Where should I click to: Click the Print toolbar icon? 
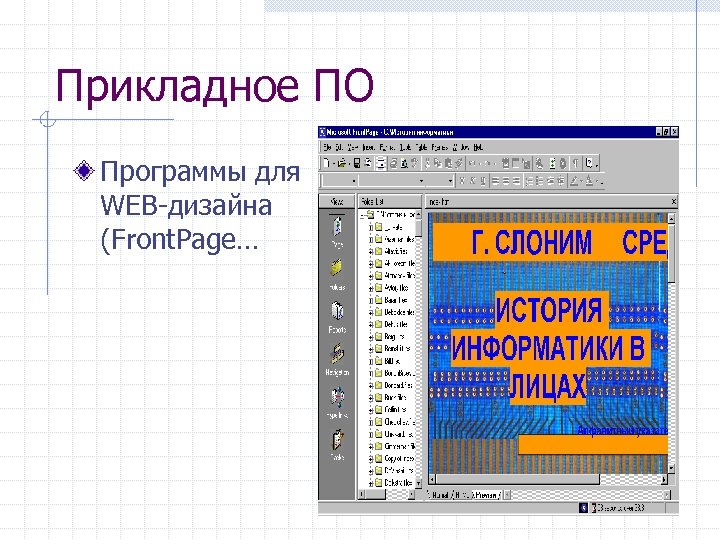tap(394, 163)
